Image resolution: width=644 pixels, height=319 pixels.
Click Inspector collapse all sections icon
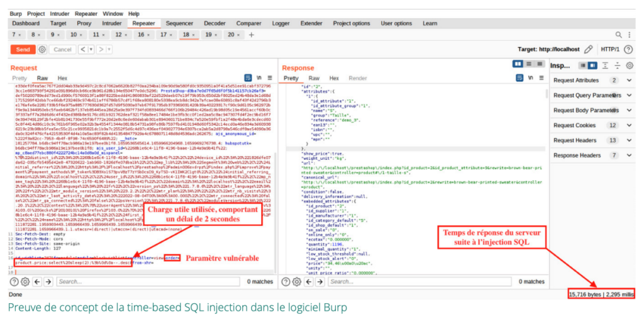tap(618, 65)
